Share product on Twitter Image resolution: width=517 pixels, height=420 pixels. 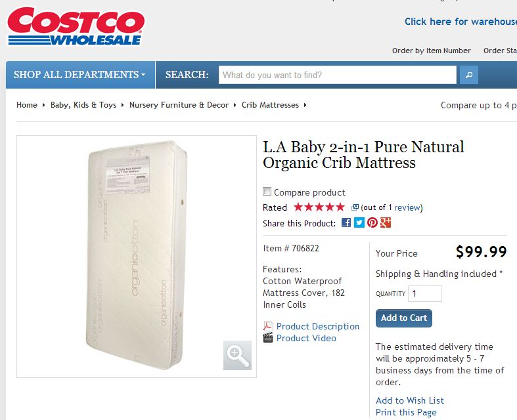coord(359,222)
